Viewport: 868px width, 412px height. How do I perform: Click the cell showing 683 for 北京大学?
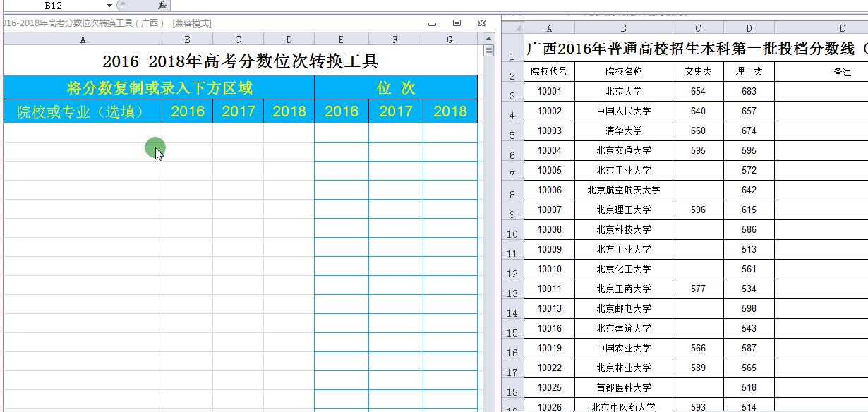click(749, 91)
